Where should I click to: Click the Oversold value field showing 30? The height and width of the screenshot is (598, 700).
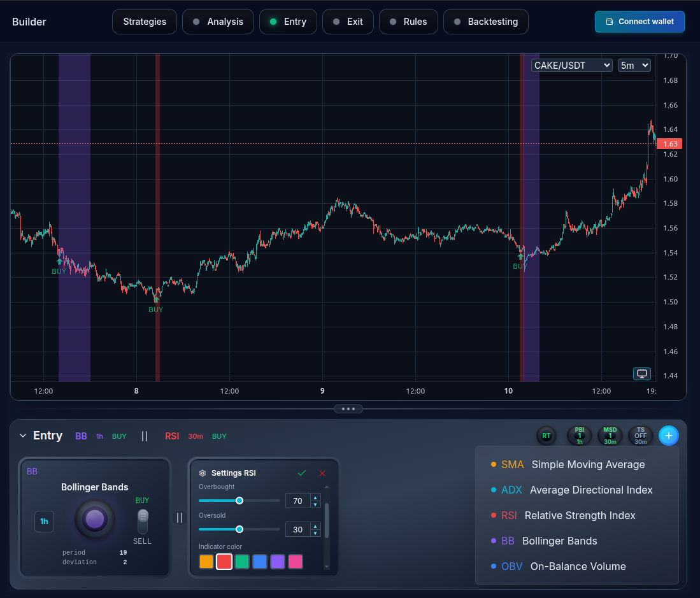[297, 529]
